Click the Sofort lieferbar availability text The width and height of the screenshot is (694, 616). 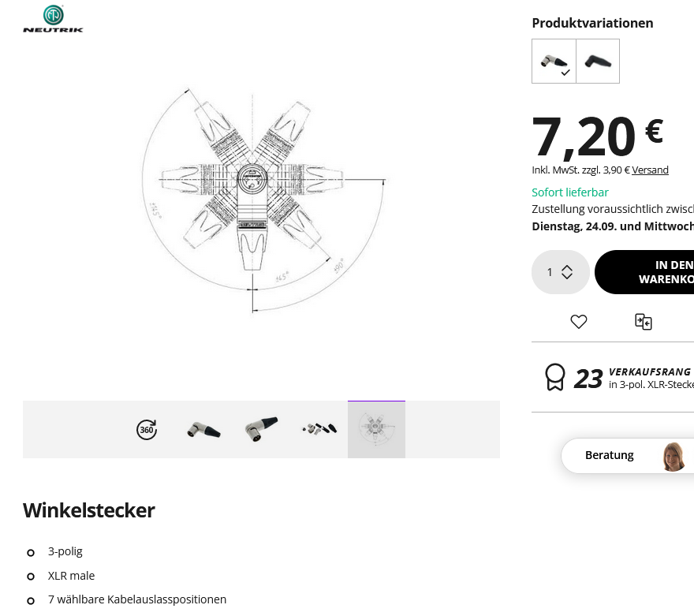click(x=570, y=192)
